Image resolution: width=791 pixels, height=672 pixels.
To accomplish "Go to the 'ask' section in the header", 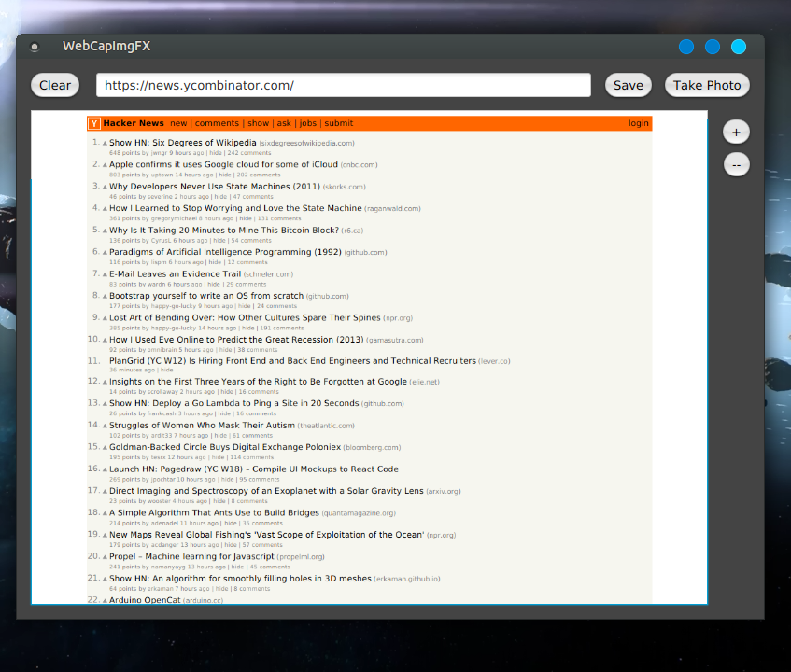I will tap(284, 123).
